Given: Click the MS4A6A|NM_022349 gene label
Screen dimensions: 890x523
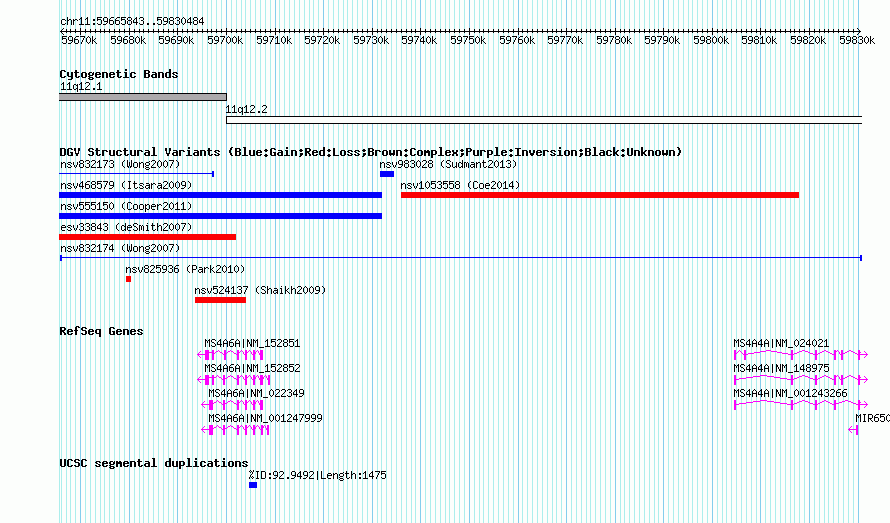Looking at the screenshot, I should pos(256,394).
